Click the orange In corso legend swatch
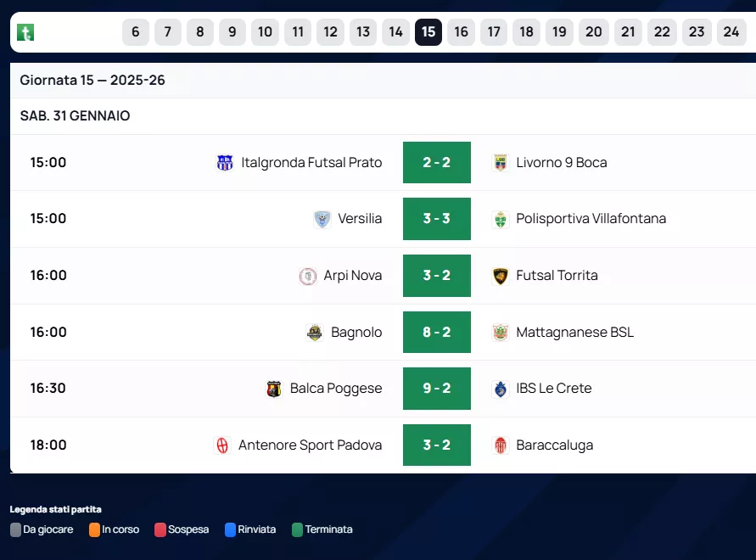The height and width of the screenshot is (560, 756). tap(94, 529)
